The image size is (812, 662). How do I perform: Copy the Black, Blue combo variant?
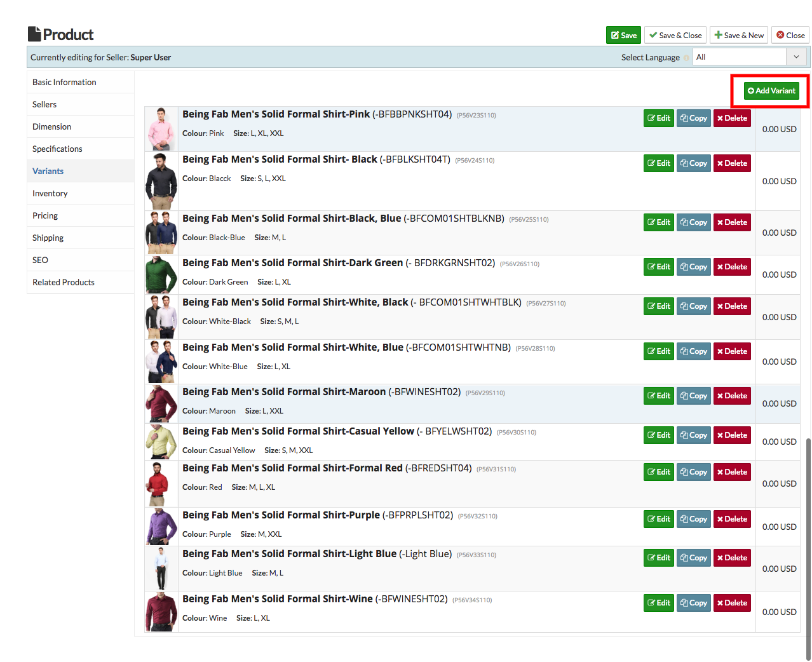point(694,222)
